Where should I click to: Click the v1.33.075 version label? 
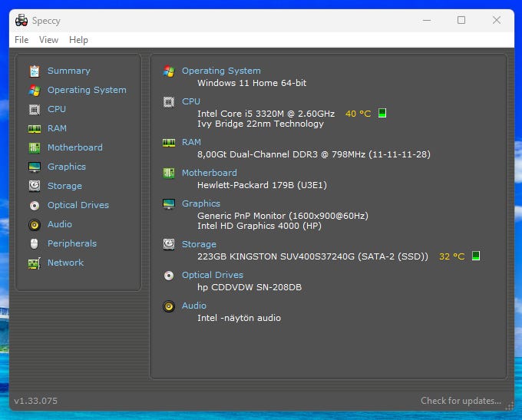click(x=35, y=401)
